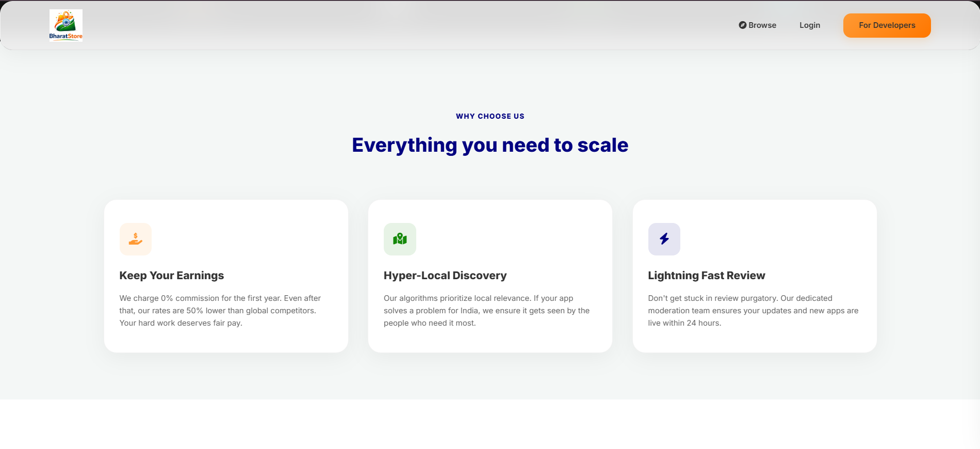Click the compass icon beside Browse

coord(742,25)
